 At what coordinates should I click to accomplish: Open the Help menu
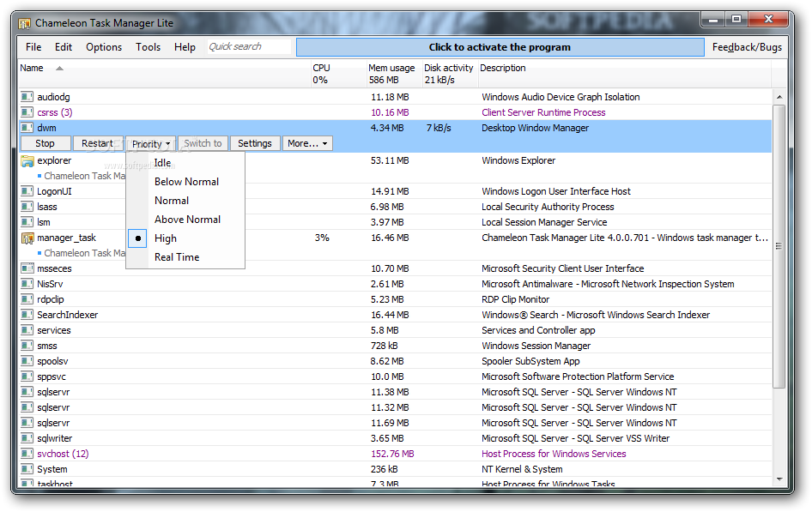(185, 47)
